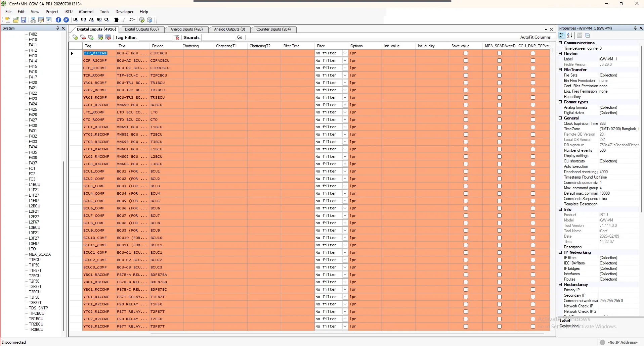This screenshot has width=644, height=346.
Task: Tick Save value for TIP_RCOMF
Action: (x=466, y=75)
